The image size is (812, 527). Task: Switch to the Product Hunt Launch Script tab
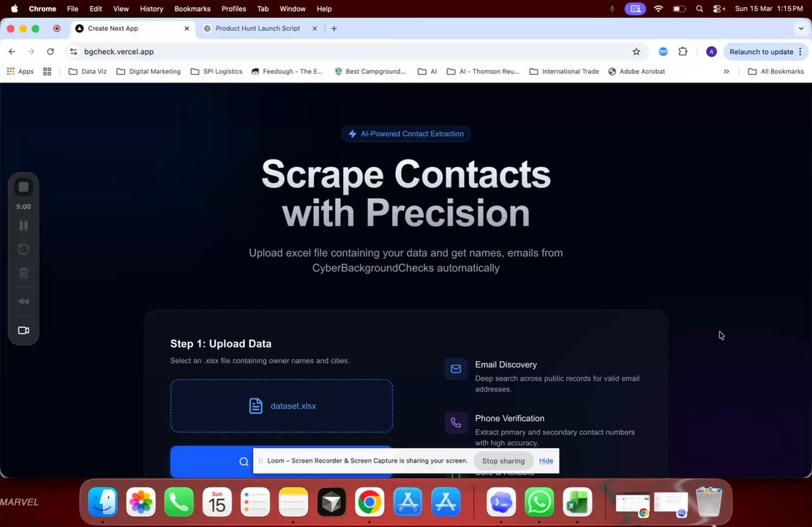pos(257,29)
